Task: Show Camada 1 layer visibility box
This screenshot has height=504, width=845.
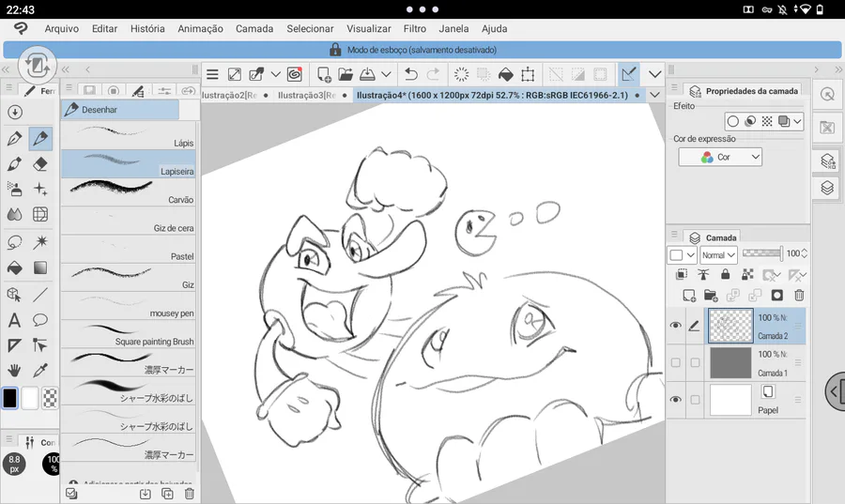Action: coord(675,362)
